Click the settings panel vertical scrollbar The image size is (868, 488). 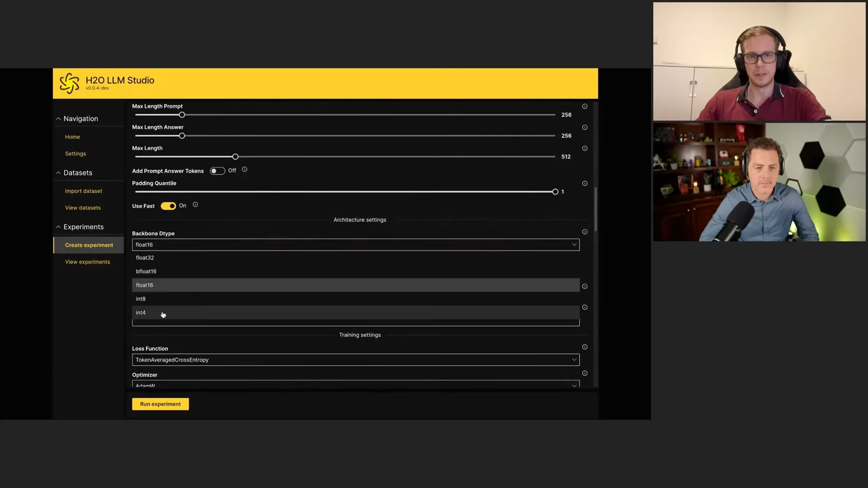pos(596,209)
